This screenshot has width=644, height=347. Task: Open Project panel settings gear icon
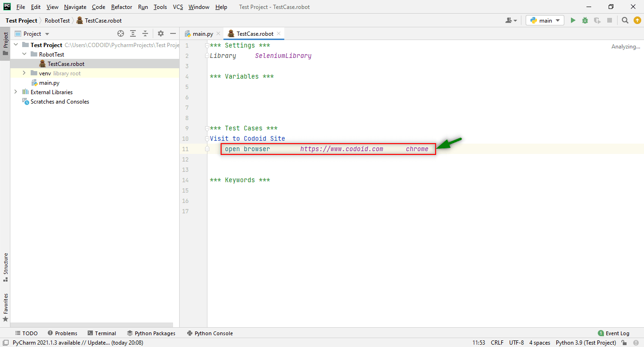click(160, 33)
